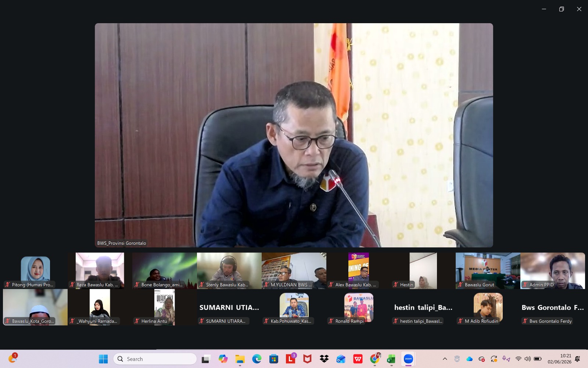
Task: Open the Zoom app in the taskbar
Action: coord(408,359)
